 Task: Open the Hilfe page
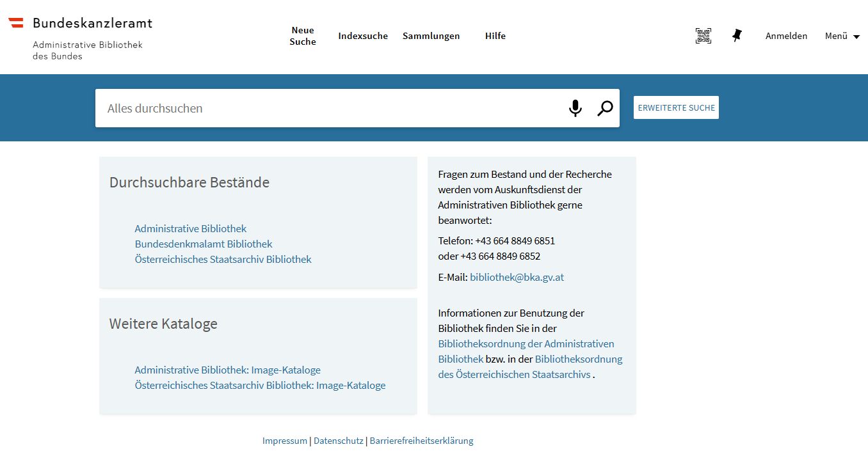click(x=495, y=36)
